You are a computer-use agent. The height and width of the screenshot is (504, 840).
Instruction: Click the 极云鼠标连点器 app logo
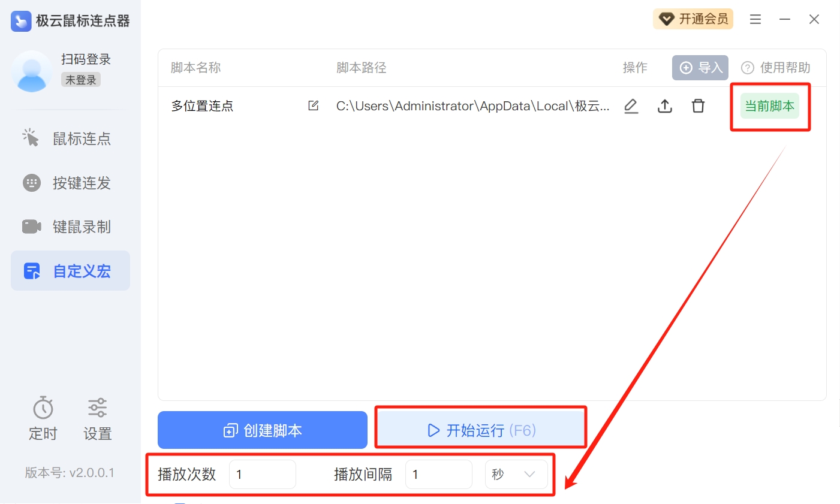21,21
